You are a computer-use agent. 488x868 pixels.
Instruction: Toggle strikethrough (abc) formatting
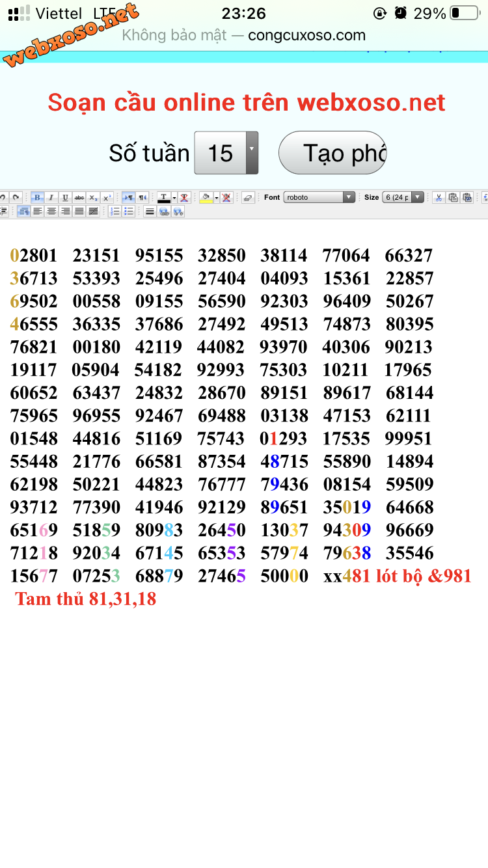[79, 197]
